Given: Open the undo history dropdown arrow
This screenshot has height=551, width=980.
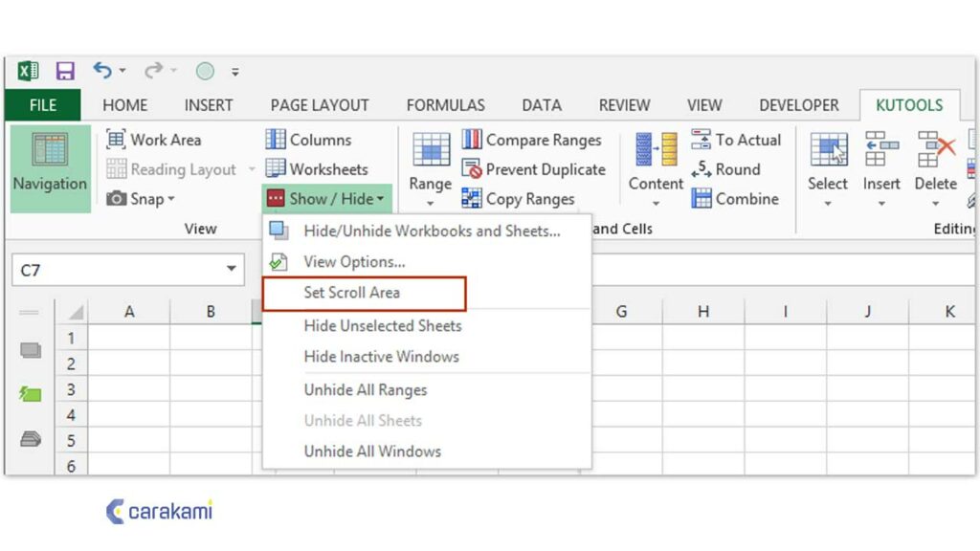Looking at the screenshot, I should pyautogui.click(x=122, y=71).
